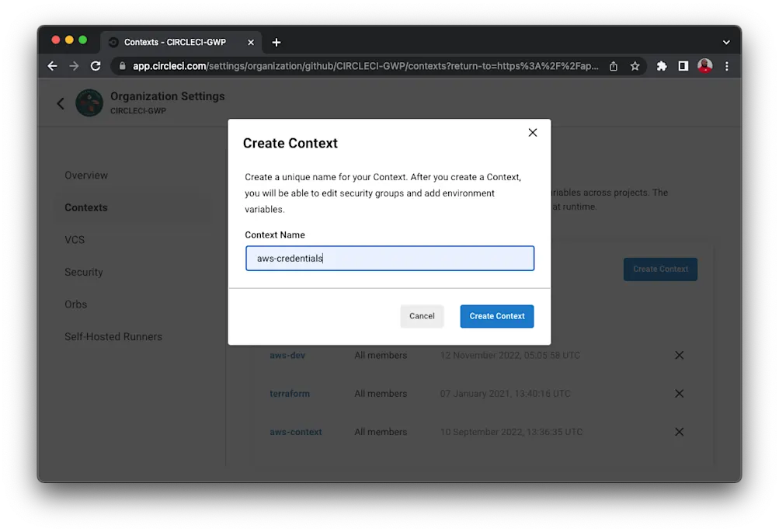Click inside the Context Name text field
This screenshot has width=779, height=532.
(389, 257)
